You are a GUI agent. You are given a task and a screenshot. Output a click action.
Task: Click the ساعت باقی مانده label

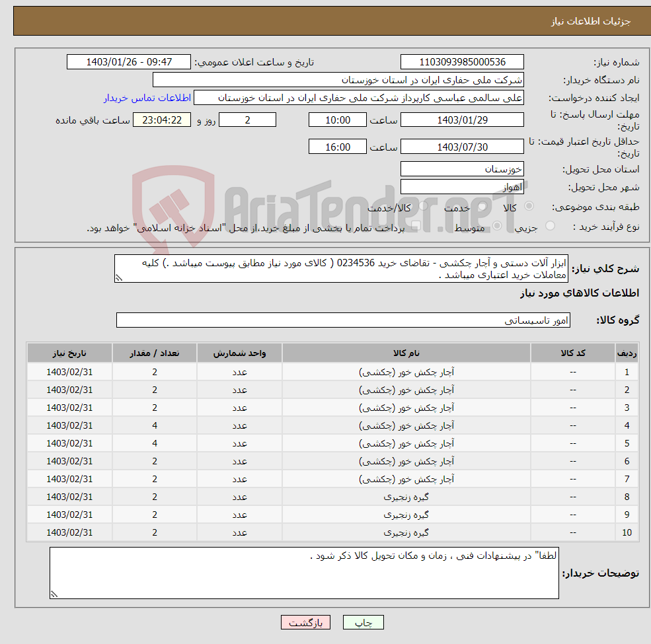click(93, 120)
